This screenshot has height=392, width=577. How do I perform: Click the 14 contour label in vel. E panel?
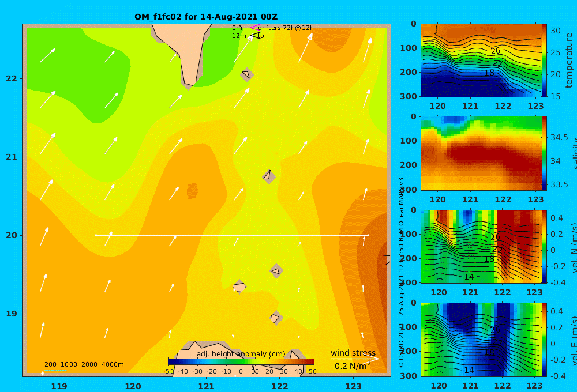pyautogui.click(x=469, y=370)
